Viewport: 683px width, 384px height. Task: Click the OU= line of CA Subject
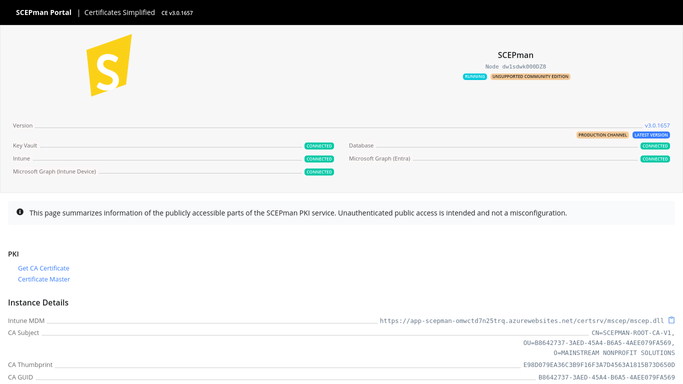point(599,343)
